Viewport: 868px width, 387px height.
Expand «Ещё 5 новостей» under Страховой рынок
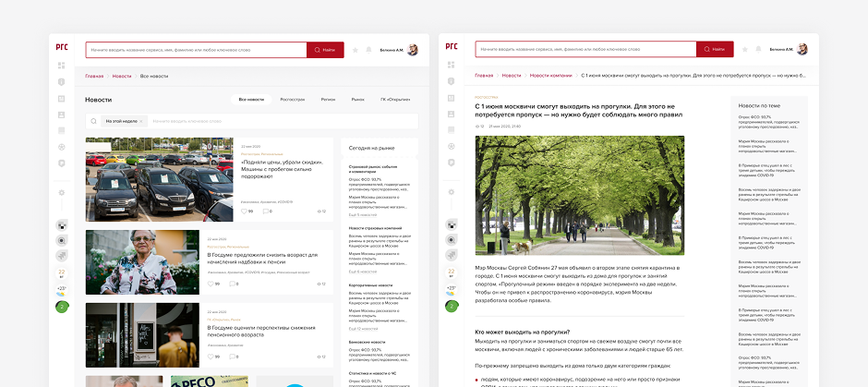click(x=362, y=214)
